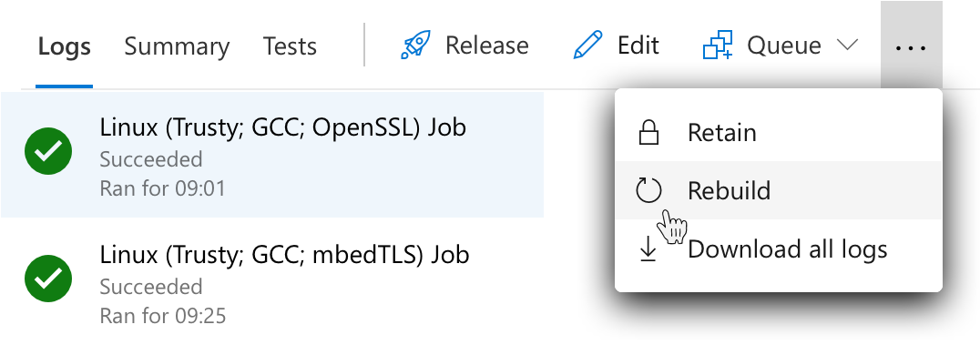980x345 pixels.
Task: Click the Queue build icon
Action: 718,46
